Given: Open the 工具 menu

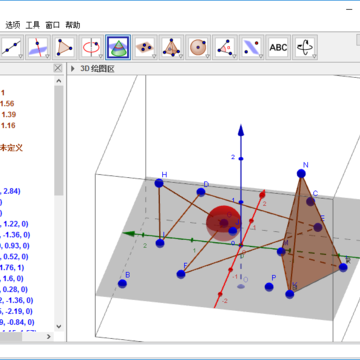Looking at the screenshot, I should coord(33,25).
